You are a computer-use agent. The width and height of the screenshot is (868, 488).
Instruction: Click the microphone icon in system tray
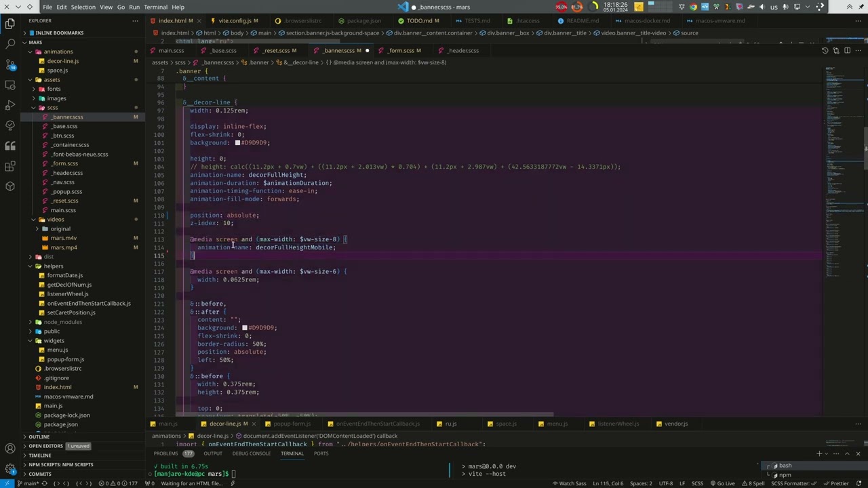click(x=785, y=7)
